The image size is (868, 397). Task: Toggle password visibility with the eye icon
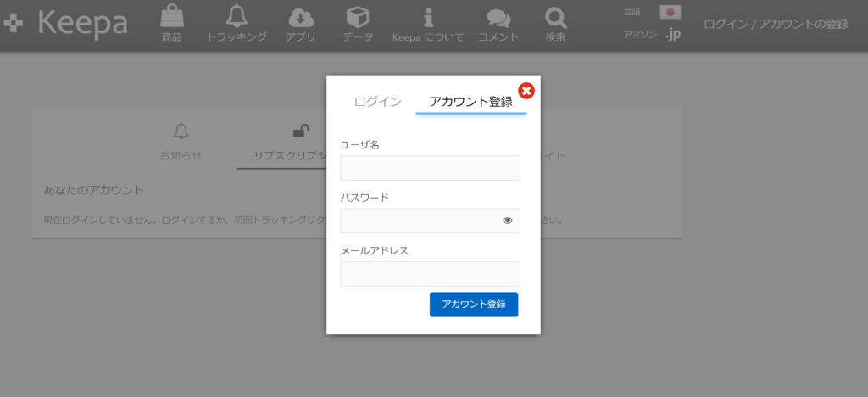[x=508, y=221]
